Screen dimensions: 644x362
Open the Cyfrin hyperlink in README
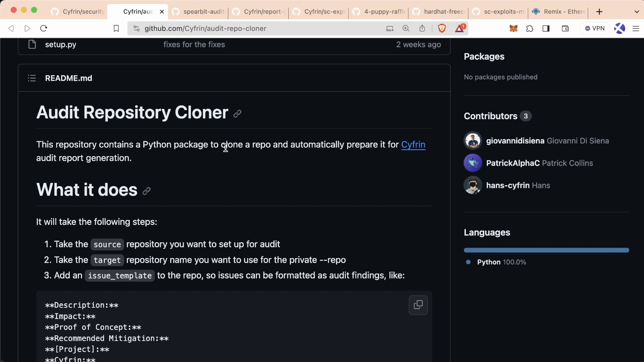tap(413, 144)
